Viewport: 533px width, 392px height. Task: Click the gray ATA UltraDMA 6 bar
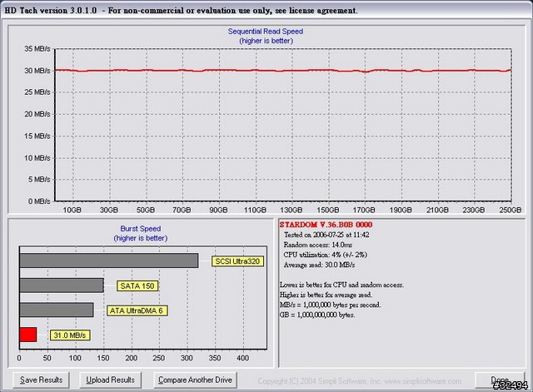tap(57, 310)
